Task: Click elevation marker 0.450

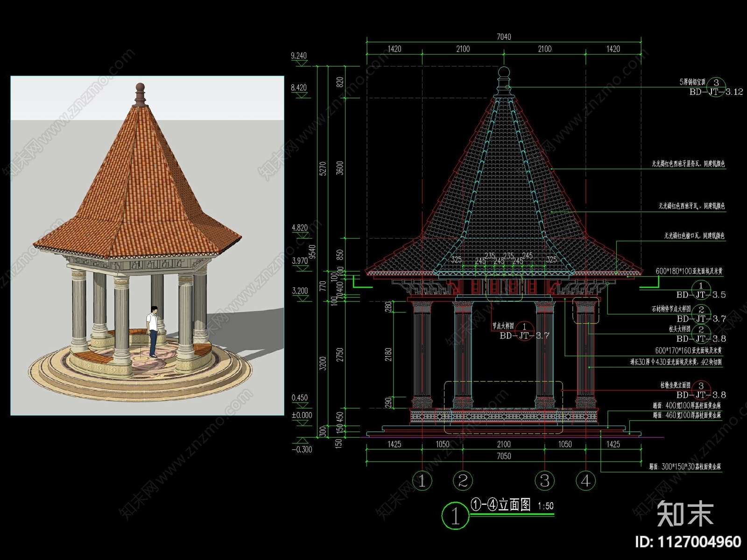Action: click(x=300, y=398)
